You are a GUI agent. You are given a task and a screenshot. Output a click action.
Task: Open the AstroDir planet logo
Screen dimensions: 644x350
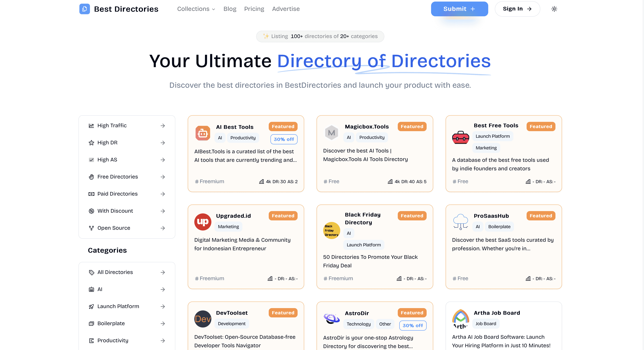[x=331, y=319]
